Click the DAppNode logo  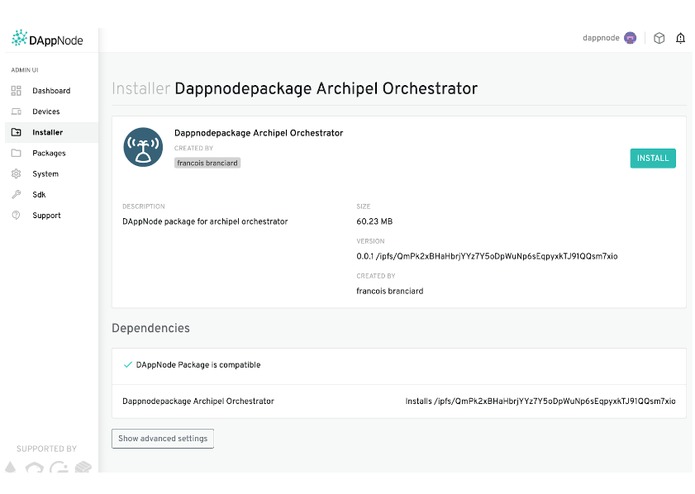(x=47, y=39)
